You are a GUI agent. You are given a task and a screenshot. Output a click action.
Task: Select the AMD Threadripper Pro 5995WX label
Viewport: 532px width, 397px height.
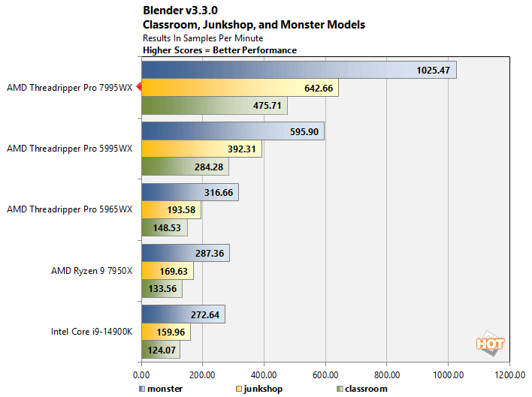70,149
